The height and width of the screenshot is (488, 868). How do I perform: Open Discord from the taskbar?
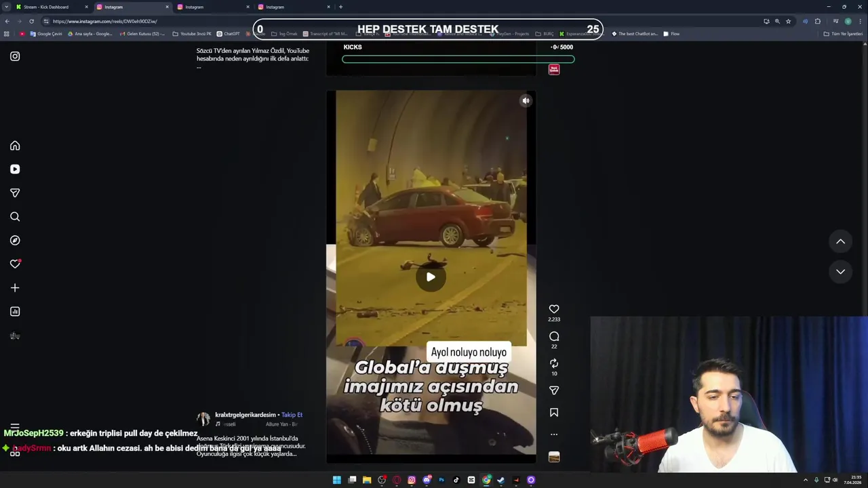tap(427, 480)
